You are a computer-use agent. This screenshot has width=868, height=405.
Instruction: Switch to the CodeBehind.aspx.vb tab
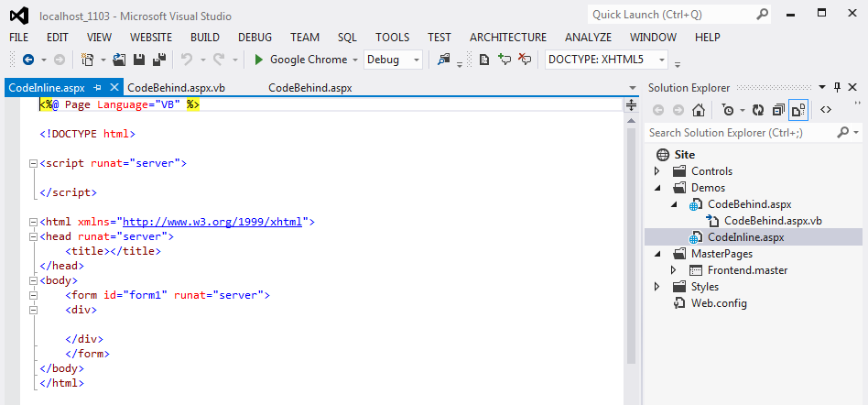176,88
